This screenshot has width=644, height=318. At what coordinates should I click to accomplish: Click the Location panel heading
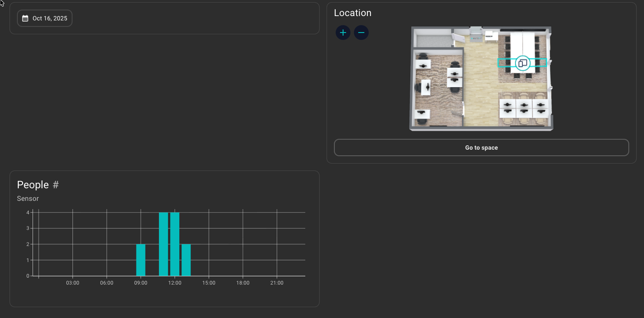[353, 13]
